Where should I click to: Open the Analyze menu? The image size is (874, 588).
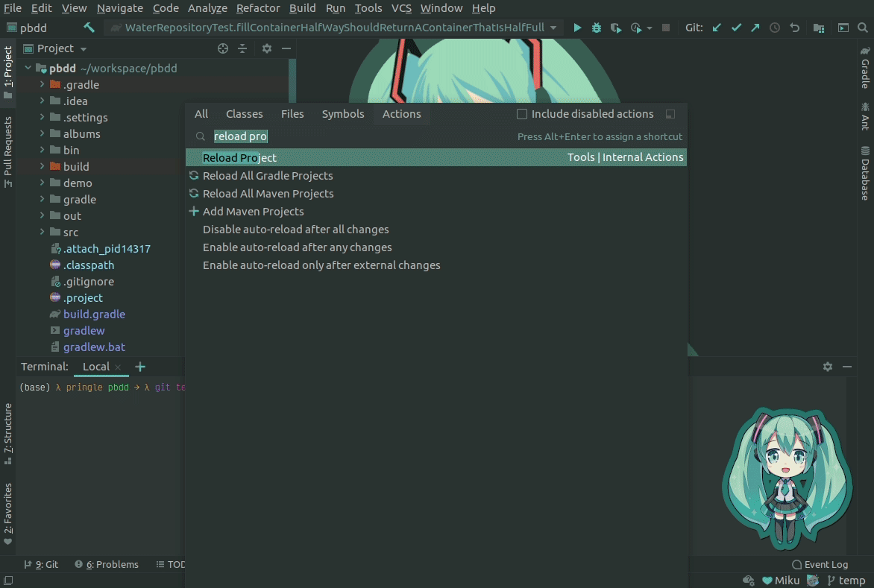point(207,8)
